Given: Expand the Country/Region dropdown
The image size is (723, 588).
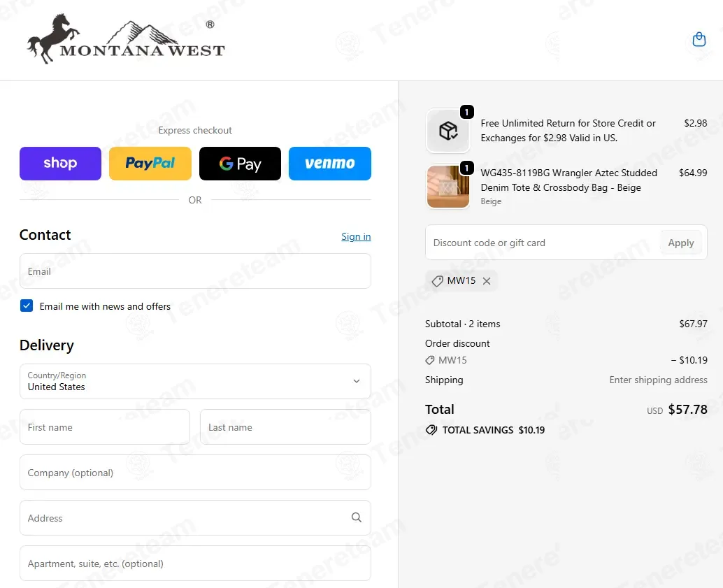Looking at the screenshot, I should coord(195,381).
